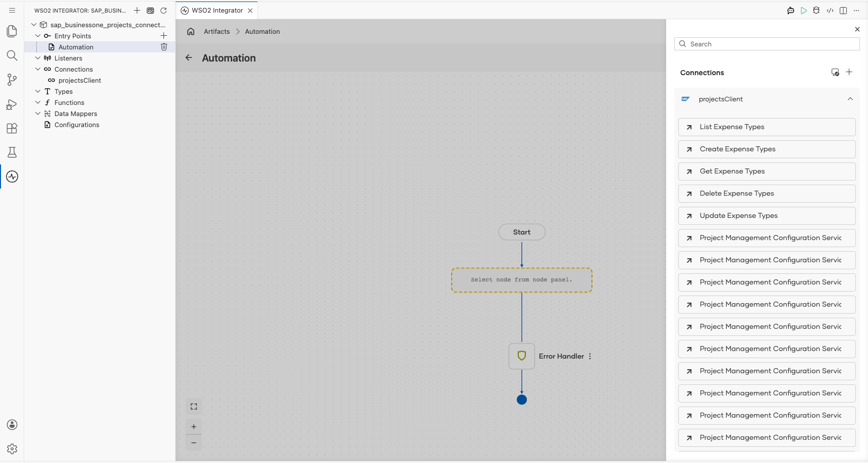Fit the diagram to screen
This screenshot has width=868, height=463.
(x=194, y=407)
